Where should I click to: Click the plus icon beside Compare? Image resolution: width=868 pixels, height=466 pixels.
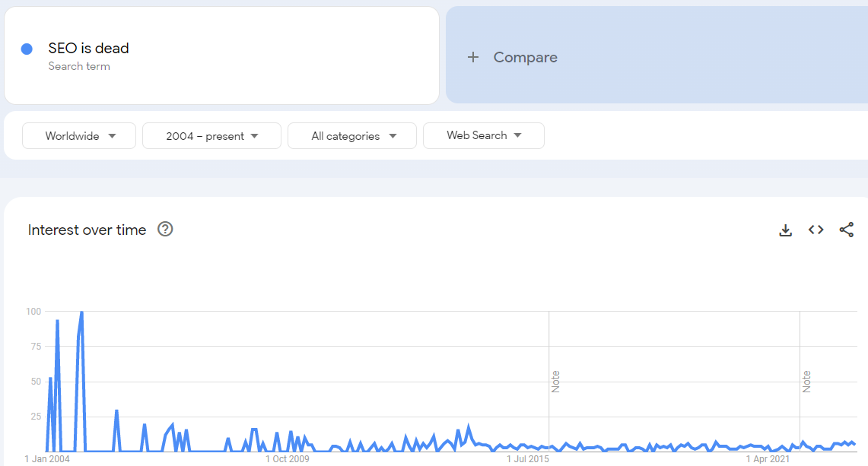pyautogui.click(x=473, y=57)
